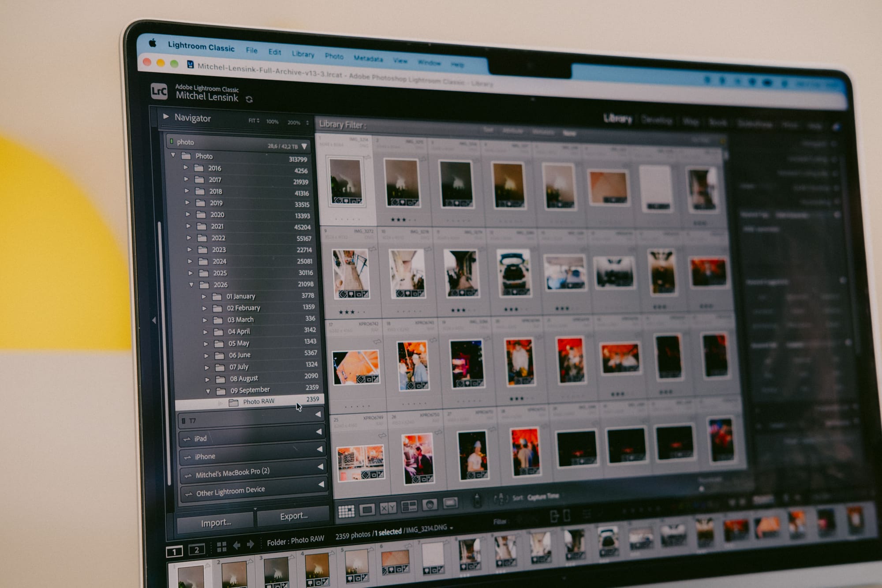This screenshot has height=588, width=882.
Task: Select the IMG_3214 thumbnail in the grid
Action: [346, 182]
